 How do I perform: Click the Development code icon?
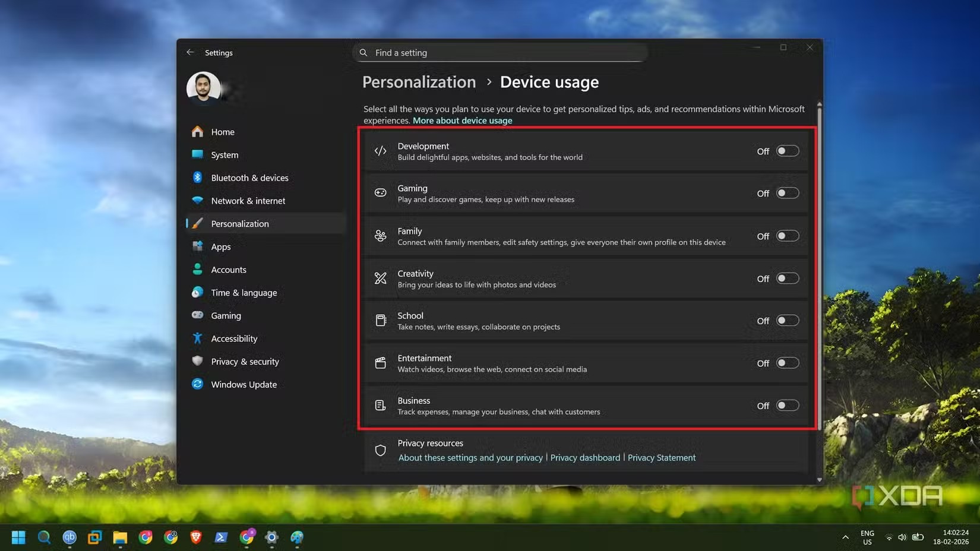tap(380, 151)
